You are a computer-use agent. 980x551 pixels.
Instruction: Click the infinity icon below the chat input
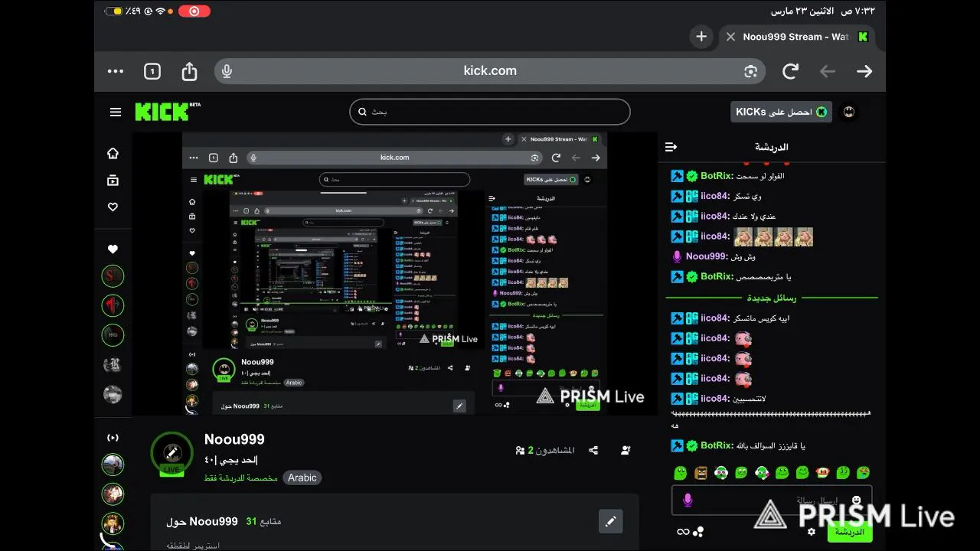tap(683, 532)
